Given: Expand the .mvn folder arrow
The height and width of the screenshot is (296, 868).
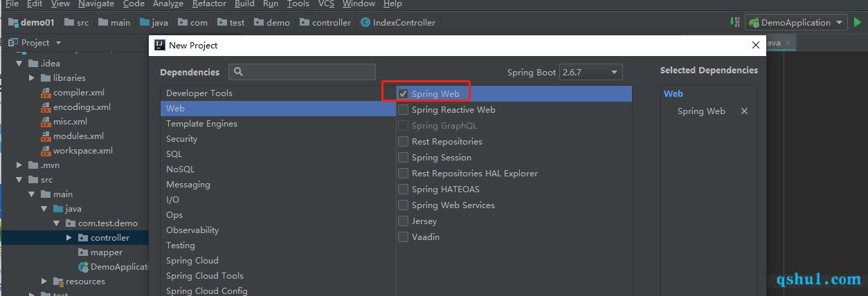Looking at the screenshot, I should [x=19, y=165].
